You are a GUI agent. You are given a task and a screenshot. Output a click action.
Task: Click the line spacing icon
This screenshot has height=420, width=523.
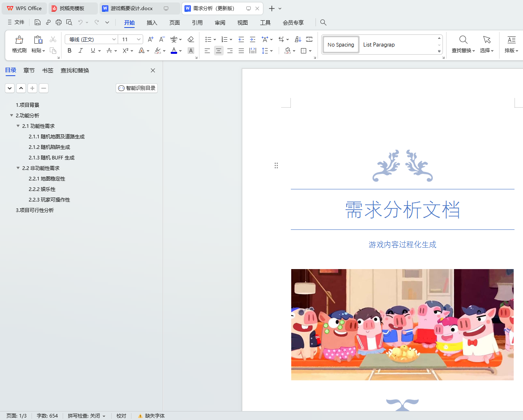pyautogui.click(x=265, y=51)
